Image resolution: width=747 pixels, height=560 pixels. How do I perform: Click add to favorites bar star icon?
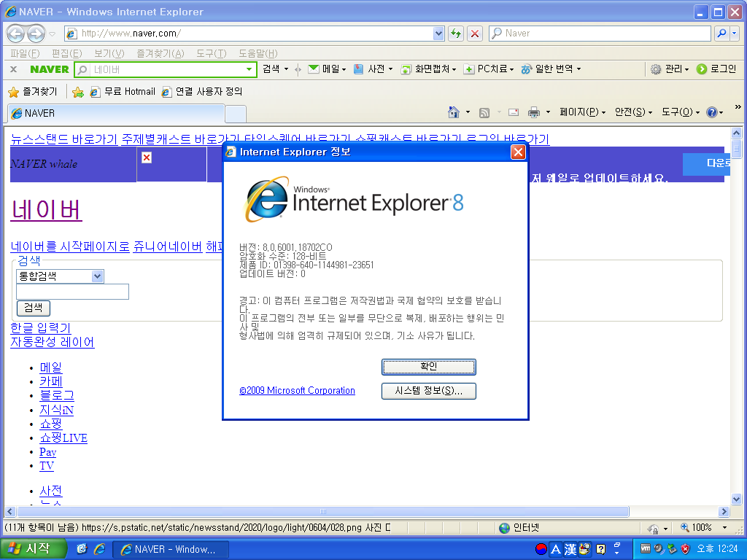(x=78, y=92)
